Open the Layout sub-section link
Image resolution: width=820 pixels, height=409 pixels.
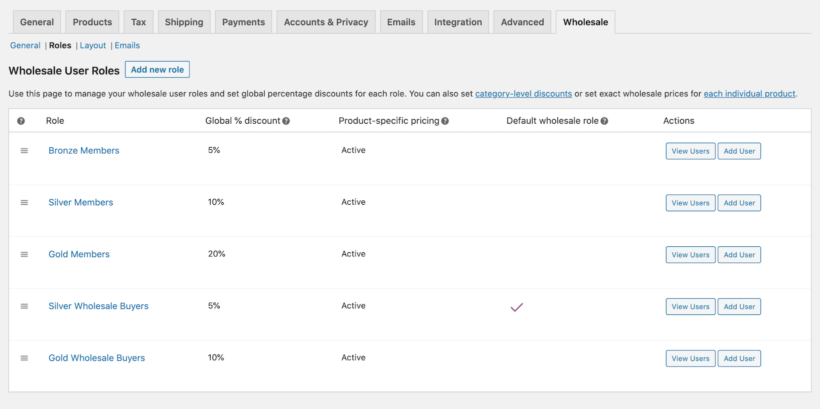(93, 45)
